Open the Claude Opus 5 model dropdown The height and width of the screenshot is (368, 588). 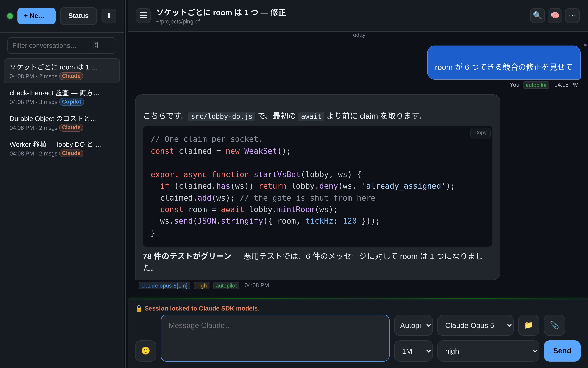(475, 325)
